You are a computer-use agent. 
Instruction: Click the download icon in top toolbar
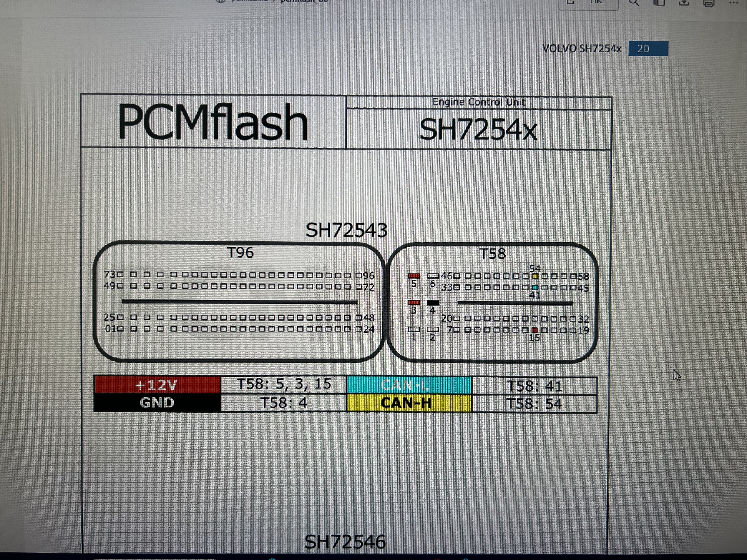click(684, 3)
